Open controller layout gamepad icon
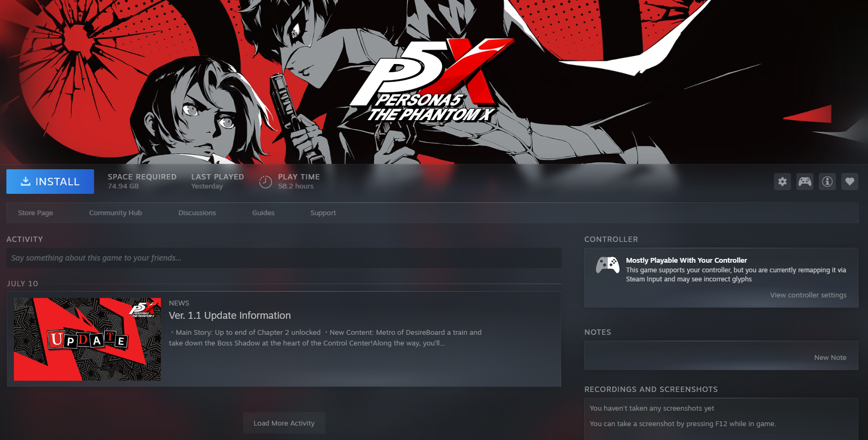The image size is (868, 440). [805, 182]
